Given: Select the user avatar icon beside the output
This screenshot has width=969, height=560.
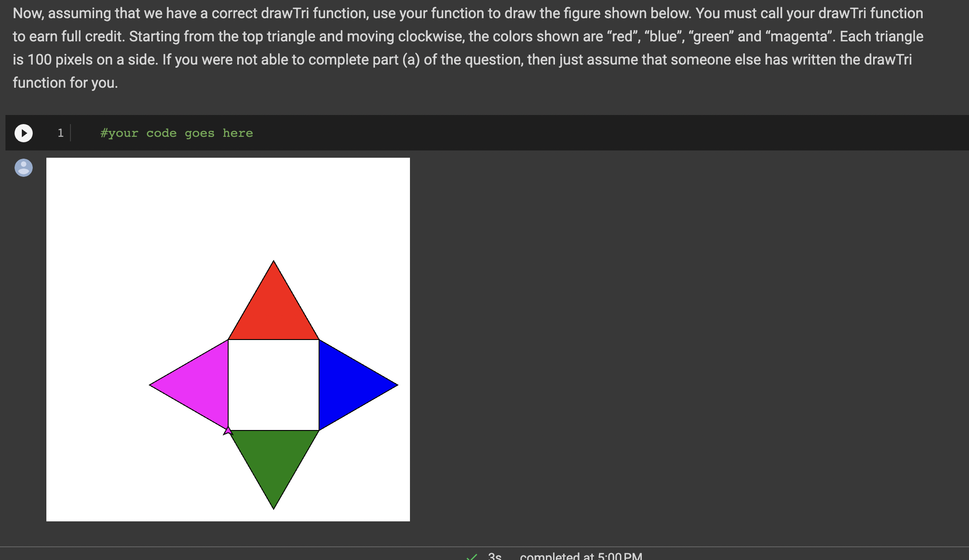Looking at the screenshot, I should pyautogui.click(x=23, y=167).
